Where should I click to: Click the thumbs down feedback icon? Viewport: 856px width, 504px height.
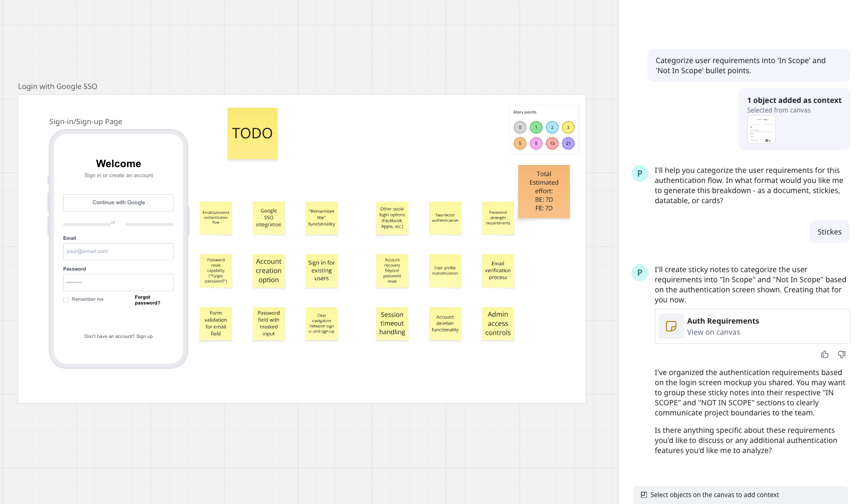click(842, 354)
